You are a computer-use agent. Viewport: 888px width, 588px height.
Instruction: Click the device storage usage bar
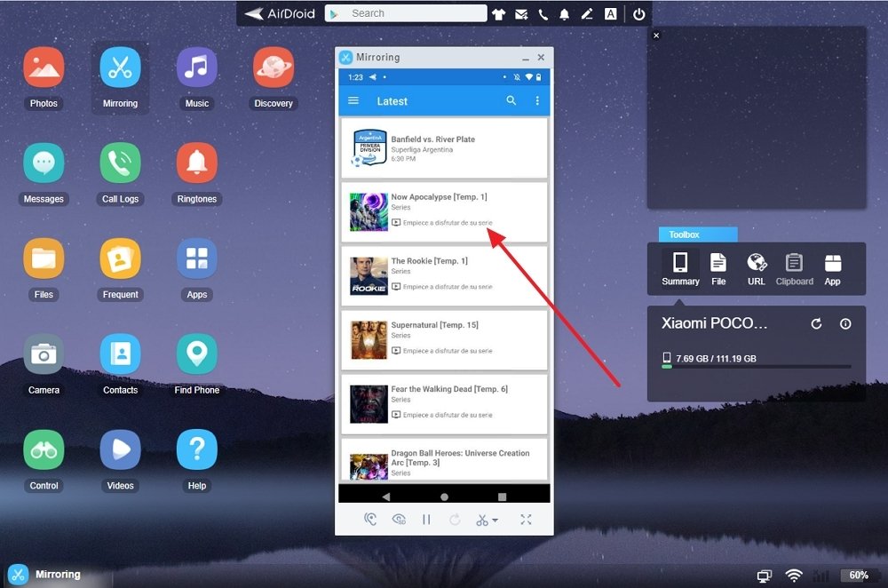756,367
